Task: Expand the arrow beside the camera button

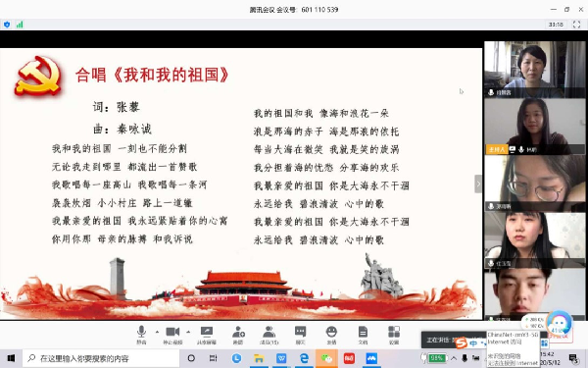Action: (x=188, y=332)
